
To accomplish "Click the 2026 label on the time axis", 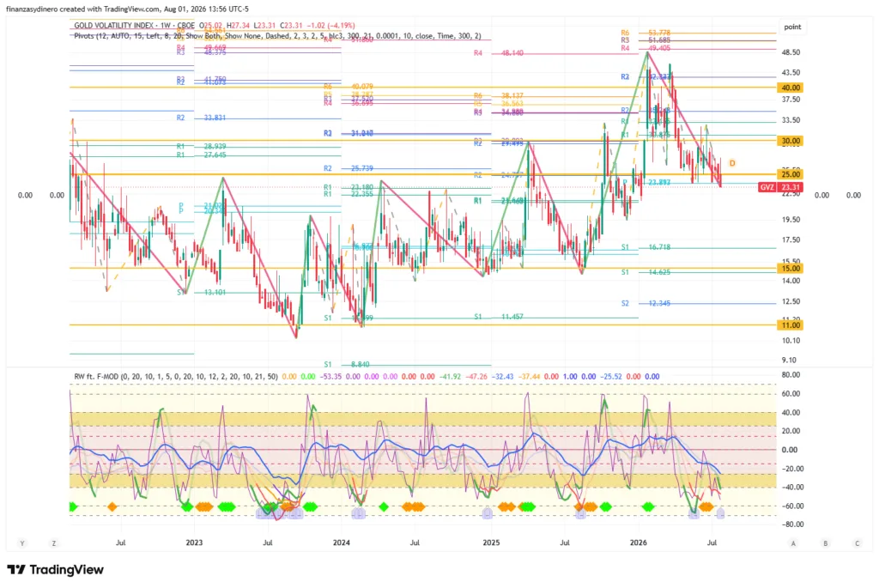I will [639, 543].
